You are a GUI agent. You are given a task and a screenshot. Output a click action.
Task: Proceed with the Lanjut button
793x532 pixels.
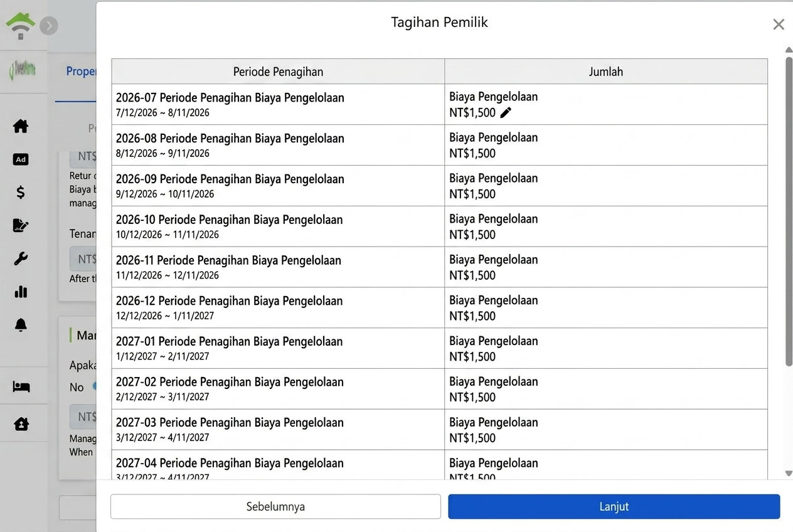(x=614, y=506)
